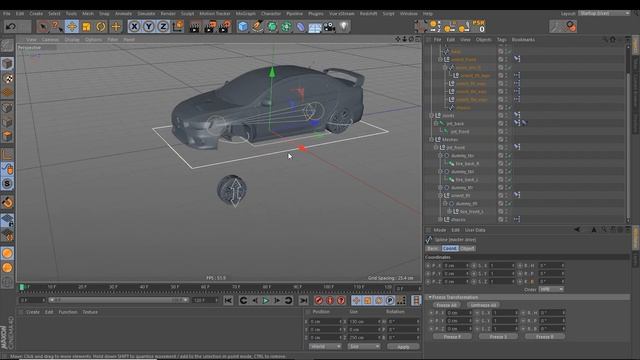The width and height of the screenshot is (640, 360).
Task: Collapse the jnt_back tree item
Action: (x=436, y=123)
